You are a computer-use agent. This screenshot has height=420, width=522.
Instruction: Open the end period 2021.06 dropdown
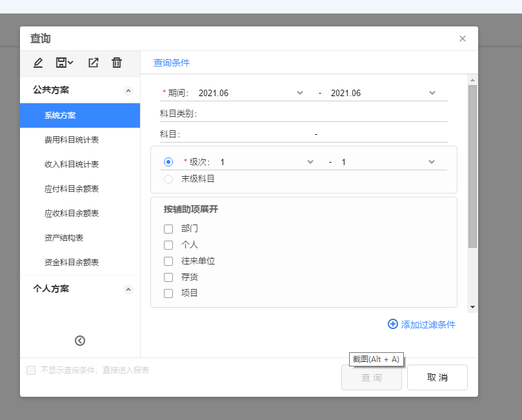click(x=432, y=93)
